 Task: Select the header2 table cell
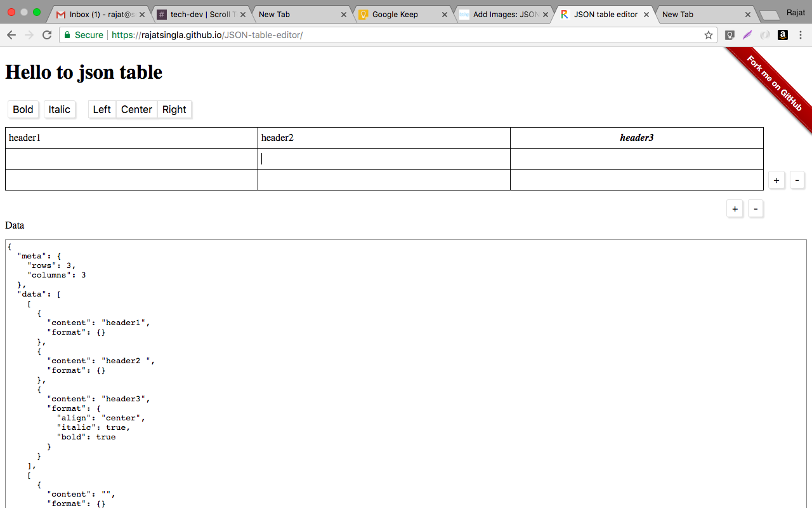(384, 138)
